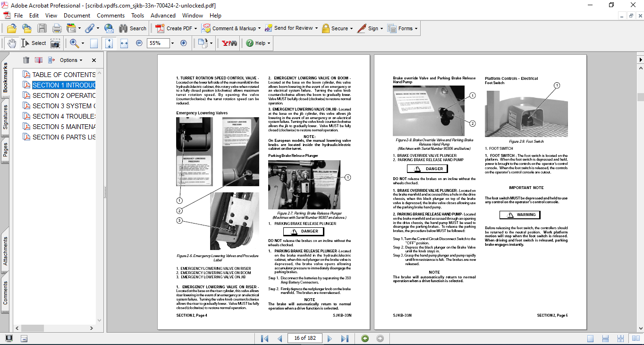Go to the last page

tap(345, 338)
